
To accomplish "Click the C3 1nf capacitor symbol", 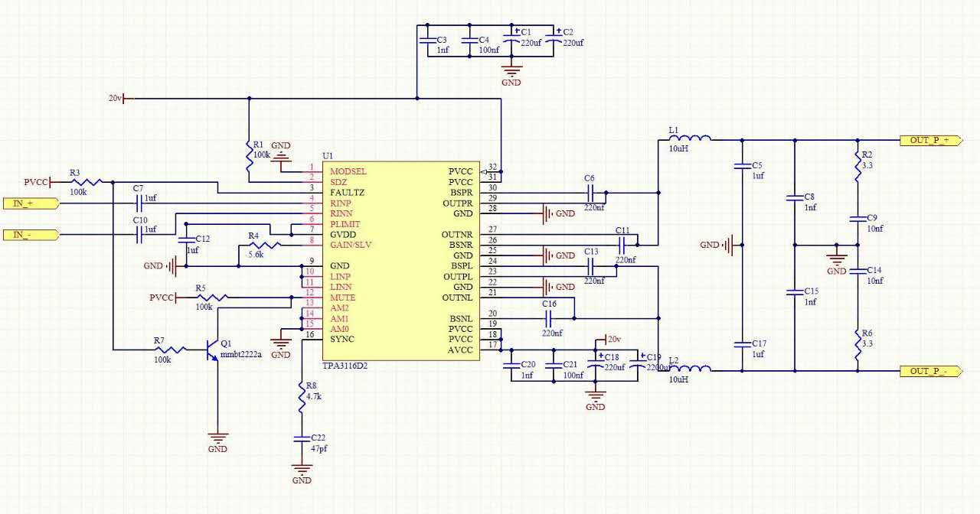I will click(x=427, y=40).
